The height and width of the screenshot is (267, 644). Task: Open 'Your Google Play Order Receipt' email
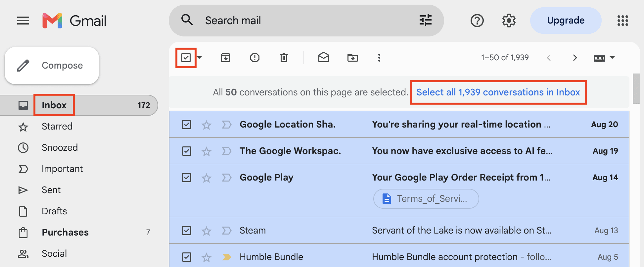click(x=461, y=178)
